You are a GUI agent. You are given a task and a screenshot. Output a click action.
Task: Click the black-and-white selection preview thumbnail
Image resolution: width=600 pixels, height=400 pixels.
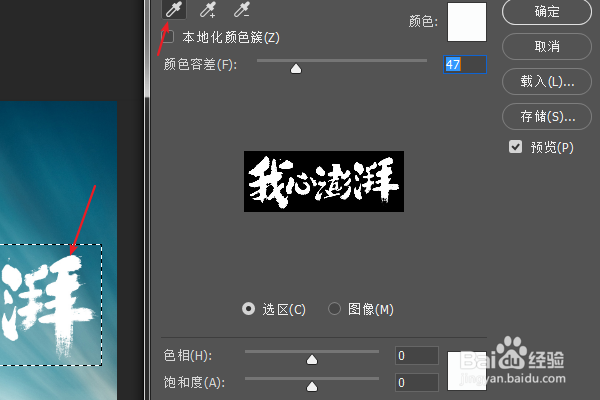tap(324, 181)
